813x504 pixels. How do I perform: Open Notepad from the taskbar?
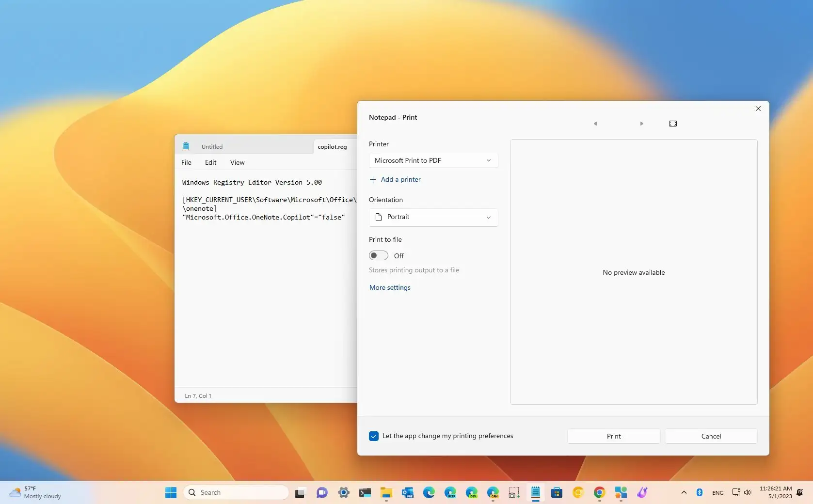click(x=535, y=492)
